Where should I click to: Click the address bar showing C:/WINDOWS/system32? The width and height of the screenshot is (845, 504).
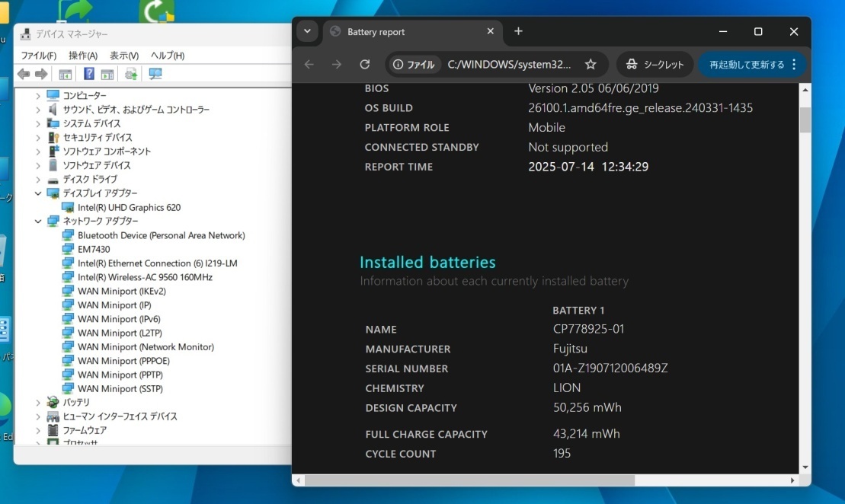[x=509, y=65]
